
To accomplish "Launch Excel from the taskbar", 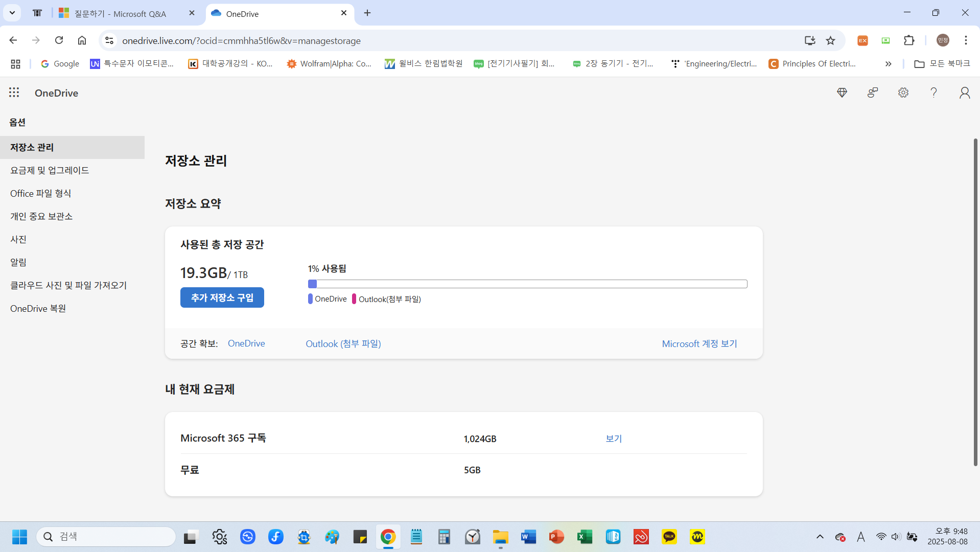I will [x=585, y=537].
